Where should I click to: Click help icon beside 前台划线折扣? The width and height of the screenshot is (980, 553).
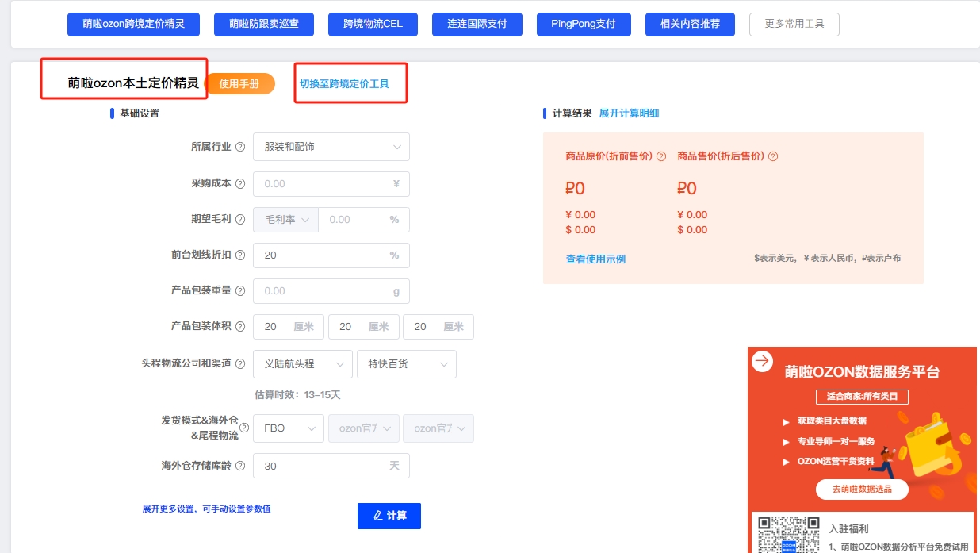(x=240, y=255)
